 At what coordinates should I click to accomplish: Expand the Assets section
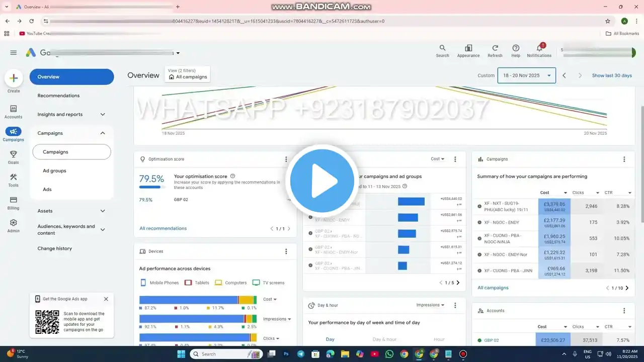103,211
